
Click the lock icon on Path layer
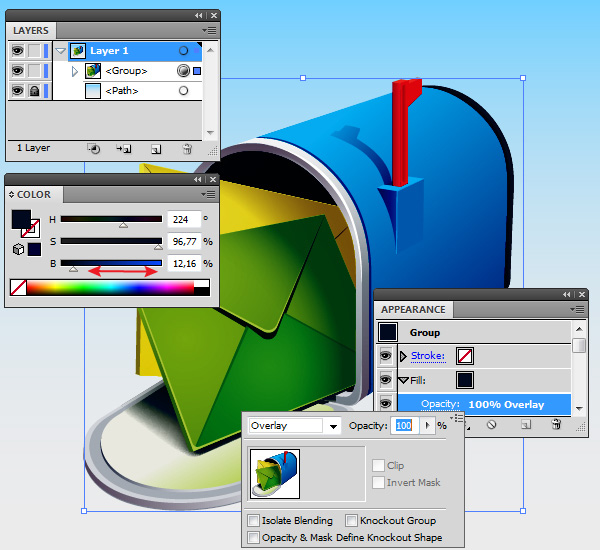pos(34,91)
